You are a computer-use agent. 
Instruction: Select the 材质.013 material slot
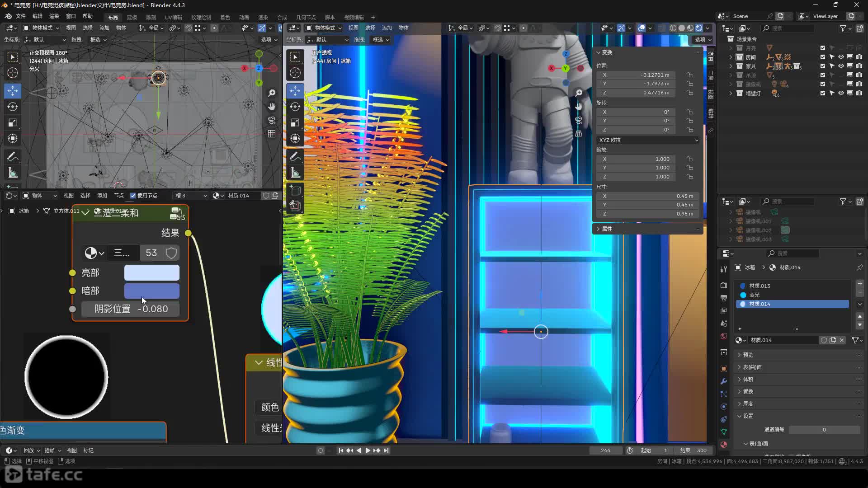[759, 286]
